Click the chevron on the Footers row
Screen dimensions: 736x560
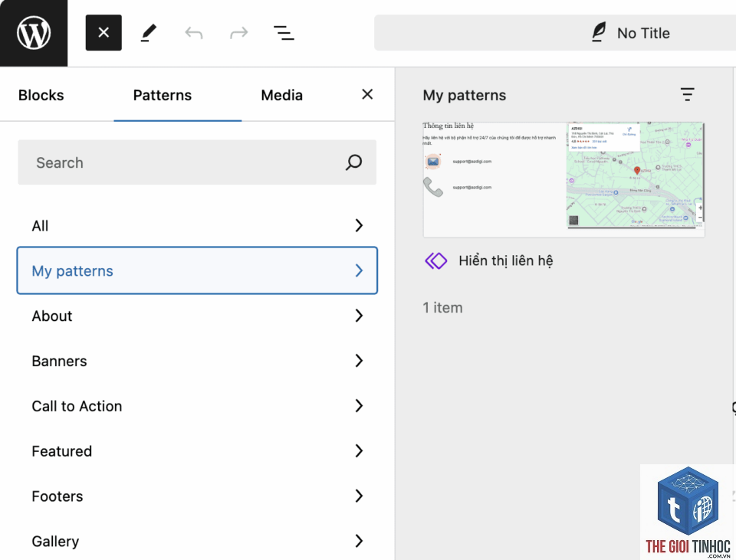[x=359, y=496]
